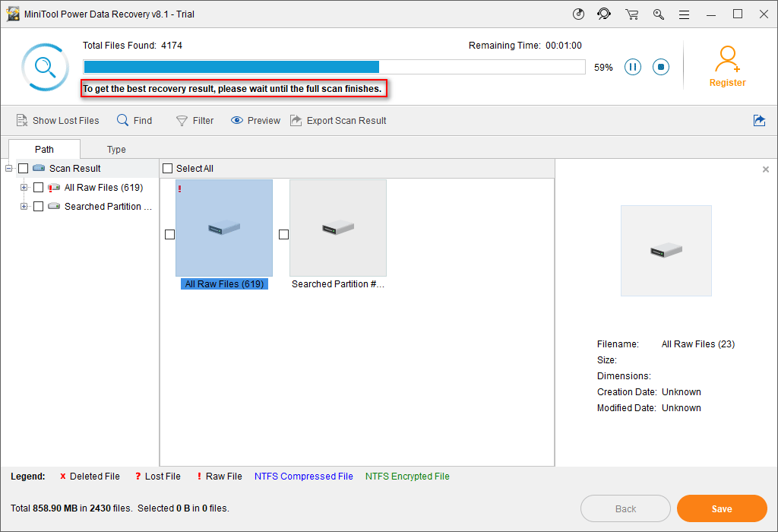The image size is (778, 532).
Task: Click the Lost File legend question icon
Action: point(138,477)
